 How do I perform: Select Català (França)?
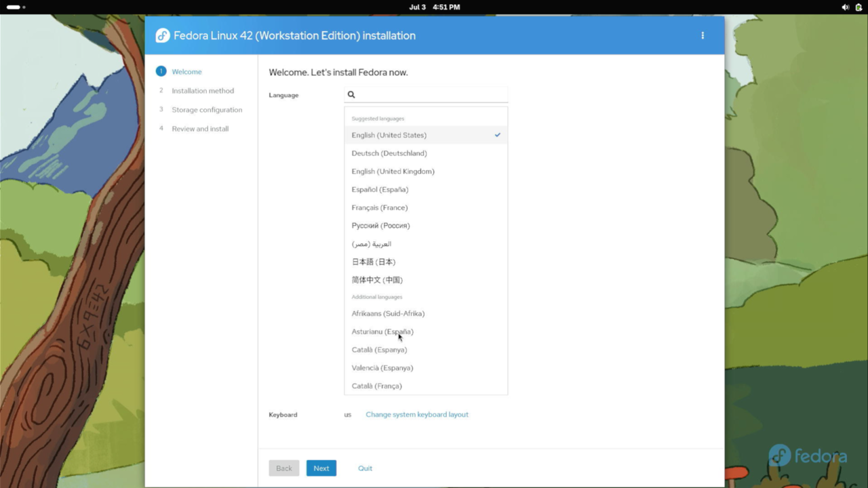[426, 386]
